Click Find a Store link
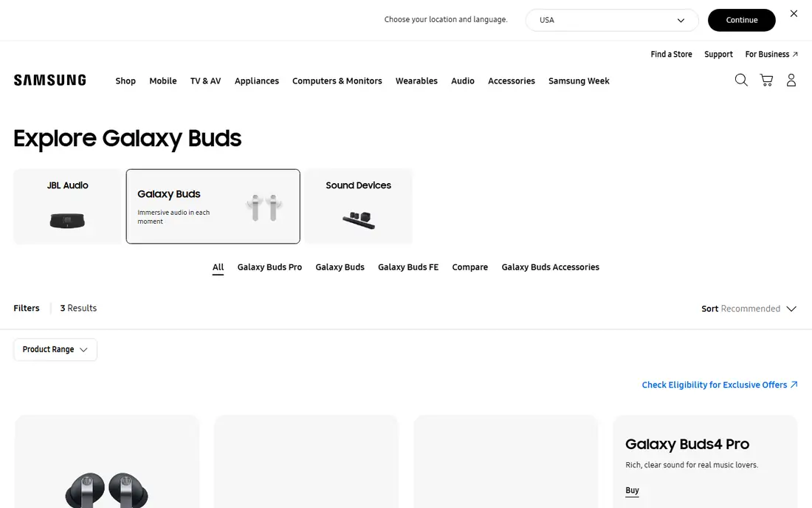Image resolution: width=812 pixels, height=508 pixels. (x=671, y=55)
